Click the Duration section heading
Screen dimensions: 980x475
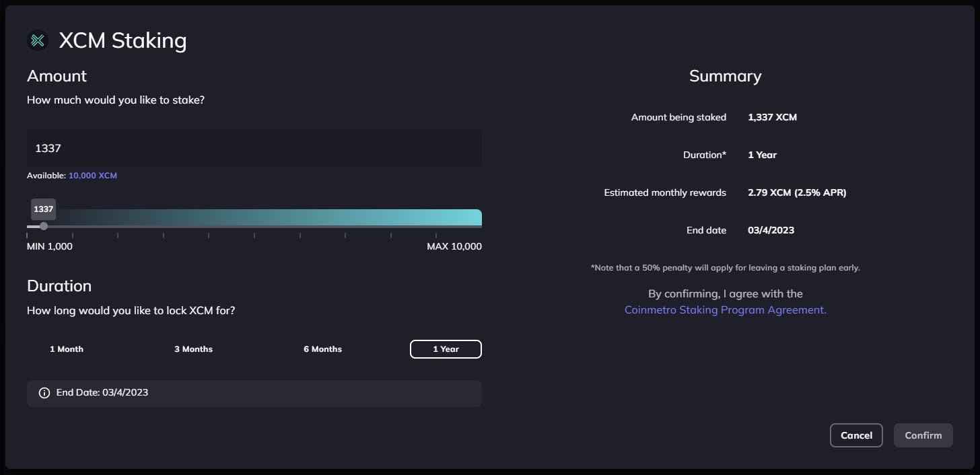pos(59,286)
